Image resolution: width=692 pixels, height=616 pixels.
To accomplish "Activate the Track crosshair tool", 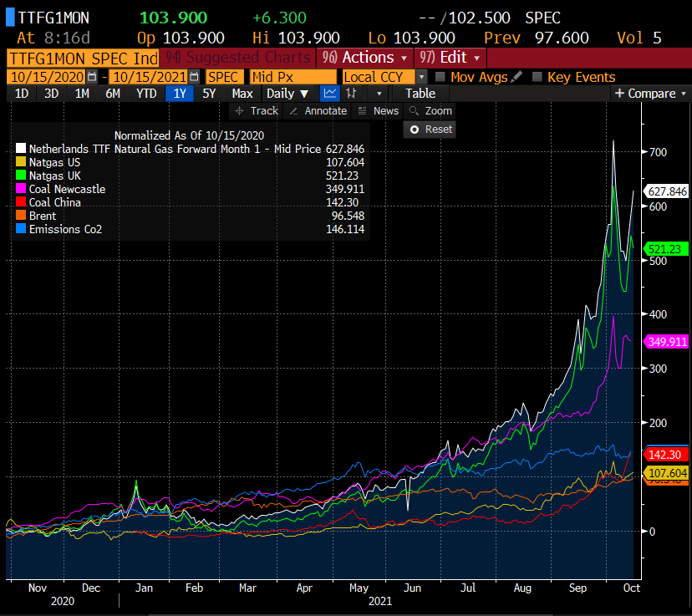I will (257, 111).
